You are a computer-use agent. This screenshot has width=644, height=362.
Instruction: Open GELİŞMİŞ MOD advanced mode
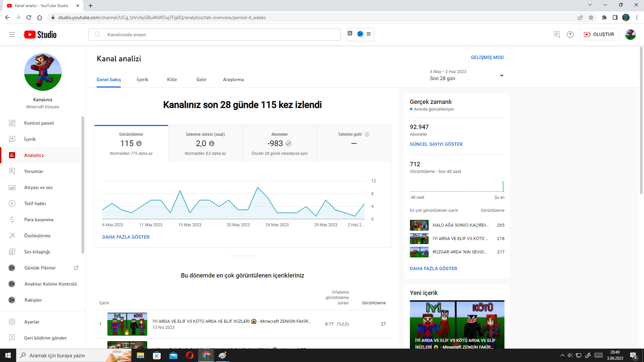pos(487,57)
